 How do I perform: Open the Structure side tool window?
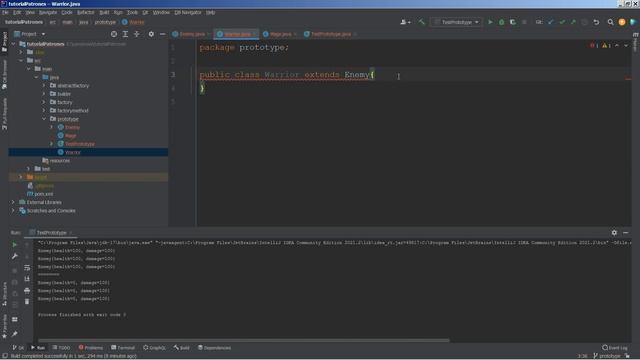tap(4, 293)
